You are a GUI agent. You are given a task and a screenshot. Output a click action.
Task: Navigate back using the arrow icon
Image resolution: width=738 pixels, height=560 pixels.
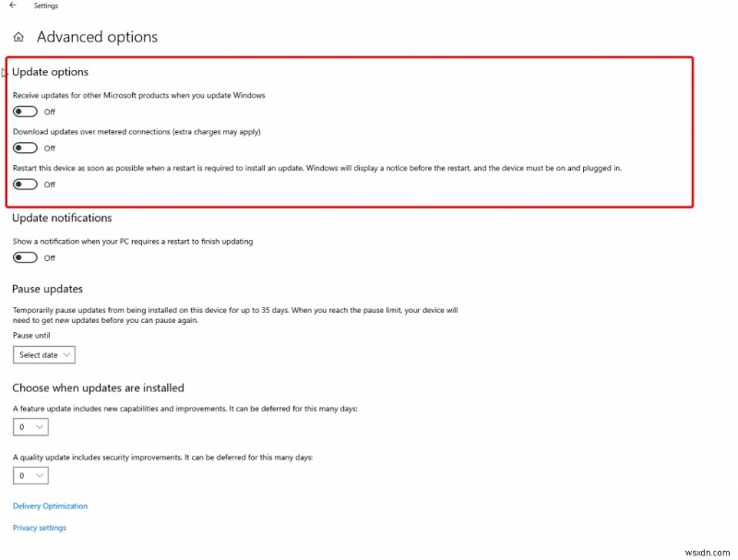click(12, 6)
